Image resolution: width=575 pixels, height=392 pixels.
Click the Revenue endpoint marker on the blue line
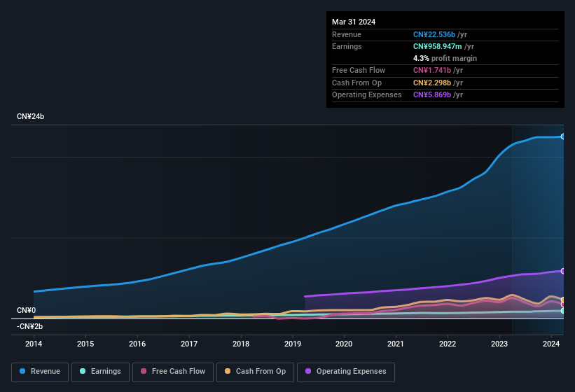[x=563, y=136]
